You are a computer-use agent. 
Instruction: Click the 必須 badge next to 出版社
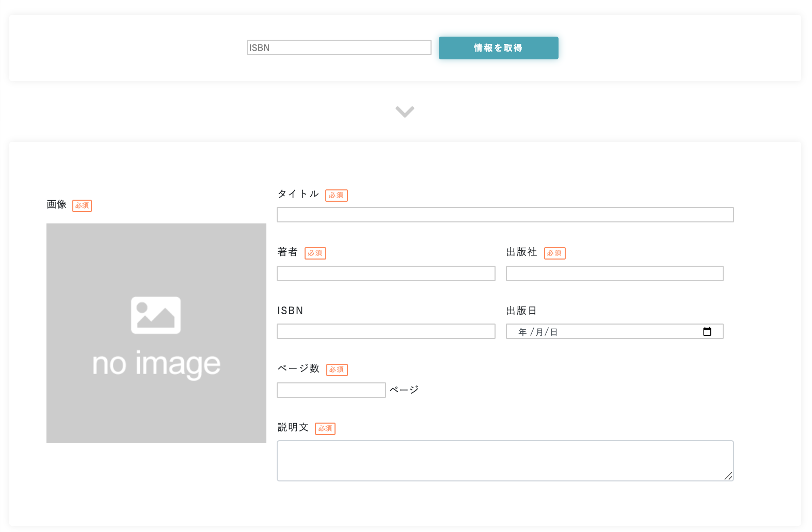pos(554,253)
